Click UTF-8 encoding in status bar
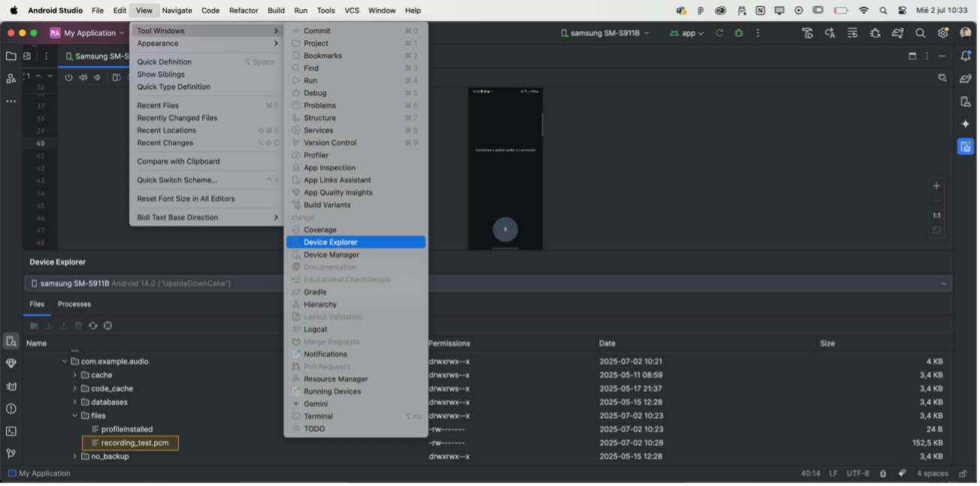The image size is (980, 486). tap(857, 473)
